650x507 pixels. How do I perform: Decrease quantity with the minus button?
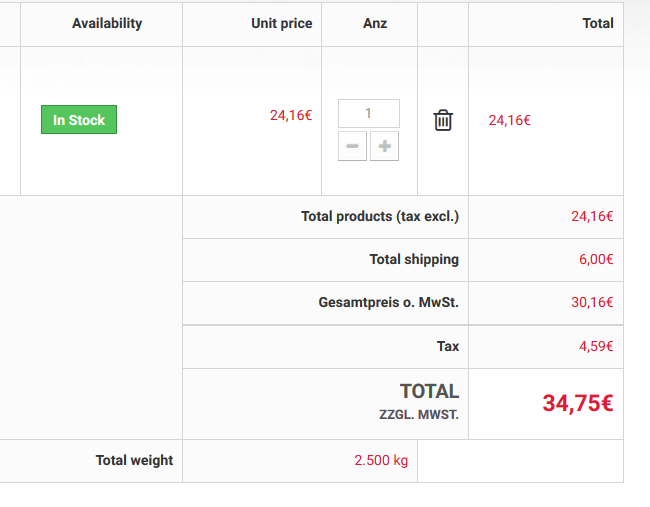click(x=353, y=147)
